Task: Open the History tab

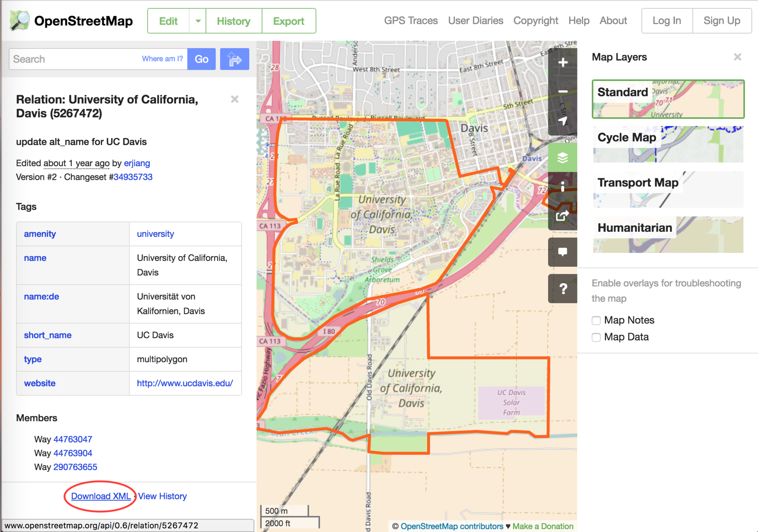Action: pos(233,21)
